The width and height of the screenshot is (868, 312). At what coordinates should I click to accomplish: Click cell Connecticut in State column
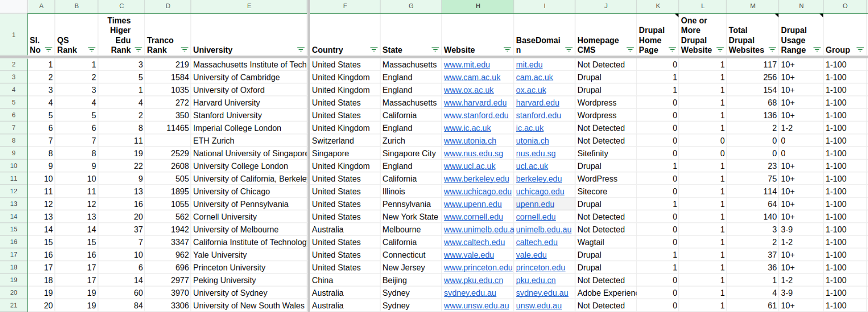[x=411, y=255]
